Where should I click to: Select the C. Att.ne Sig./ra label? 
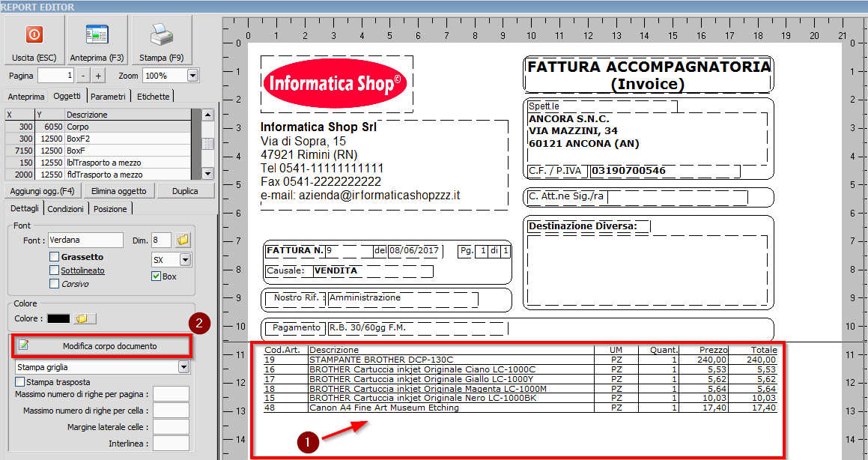[567, 196]
